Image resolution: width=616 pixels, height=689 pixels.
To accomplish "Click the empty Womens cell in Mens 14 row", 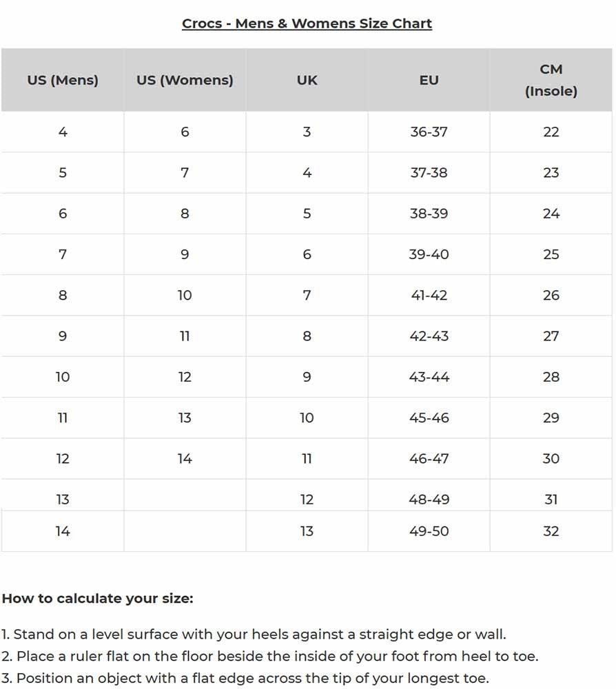I will pos(185,531).
